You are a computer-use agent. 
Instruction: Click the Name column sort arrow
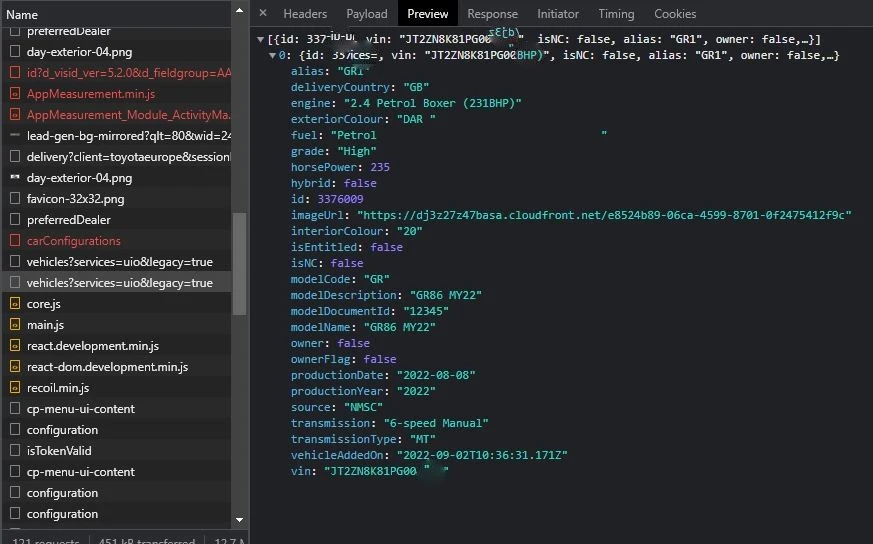tap(239, 11)
